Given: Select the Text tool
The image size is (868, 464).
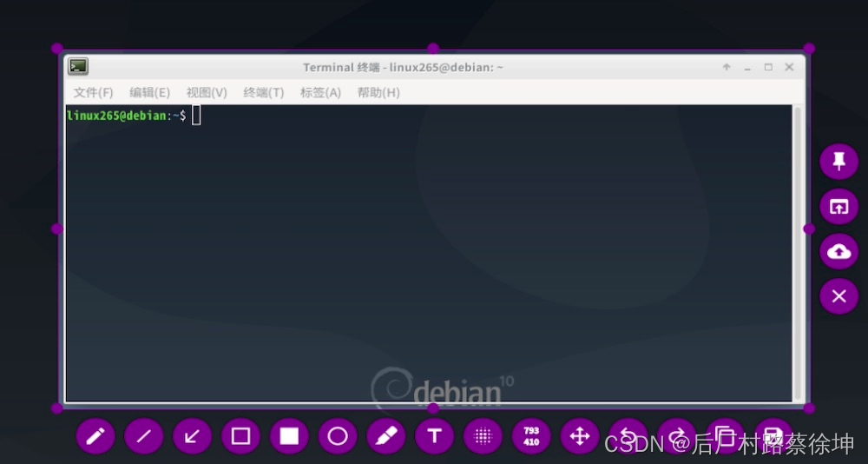Looking at the screenshot, I should point(435,436).
